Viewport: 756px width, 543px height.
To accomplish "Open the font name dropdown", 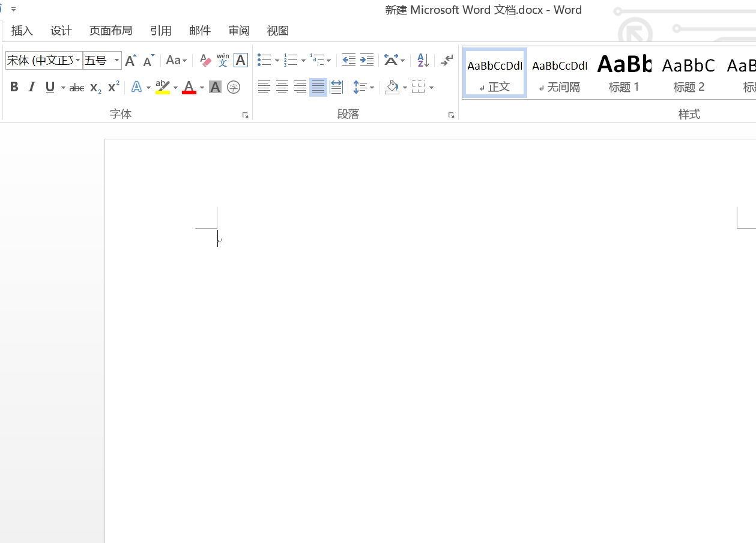I will point(78,61).
